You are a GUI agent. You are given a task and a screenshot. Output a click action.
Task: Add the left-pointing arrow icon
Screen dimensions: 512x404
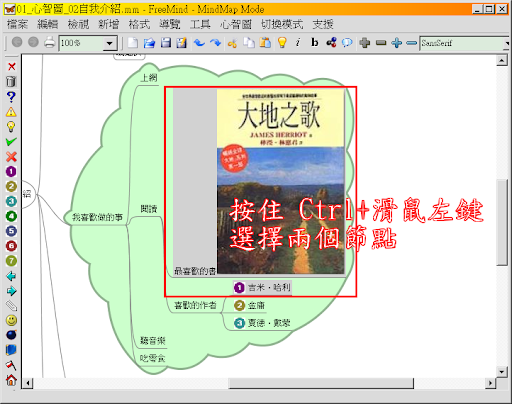click(x=11, y=276)
